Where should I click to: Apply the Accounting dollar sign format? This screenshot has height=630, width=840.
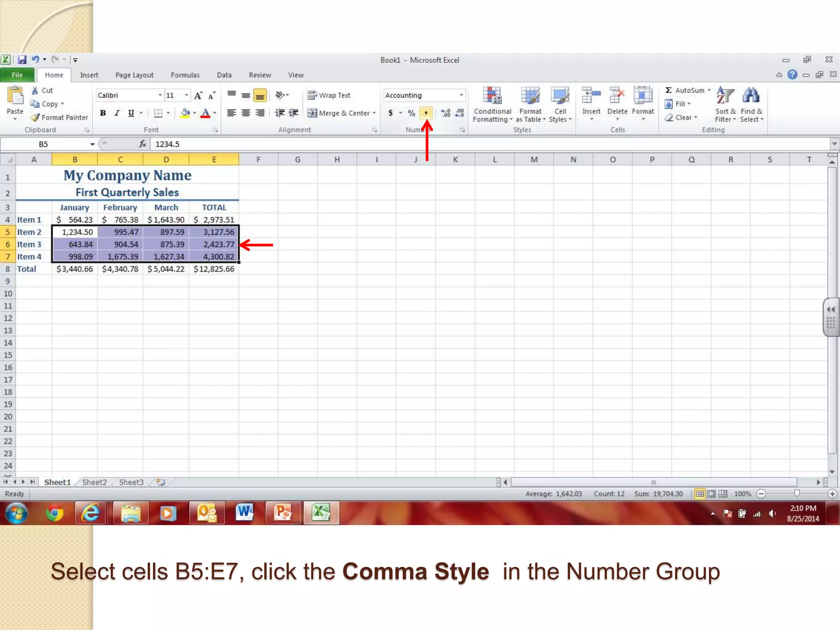click(390, 113)
